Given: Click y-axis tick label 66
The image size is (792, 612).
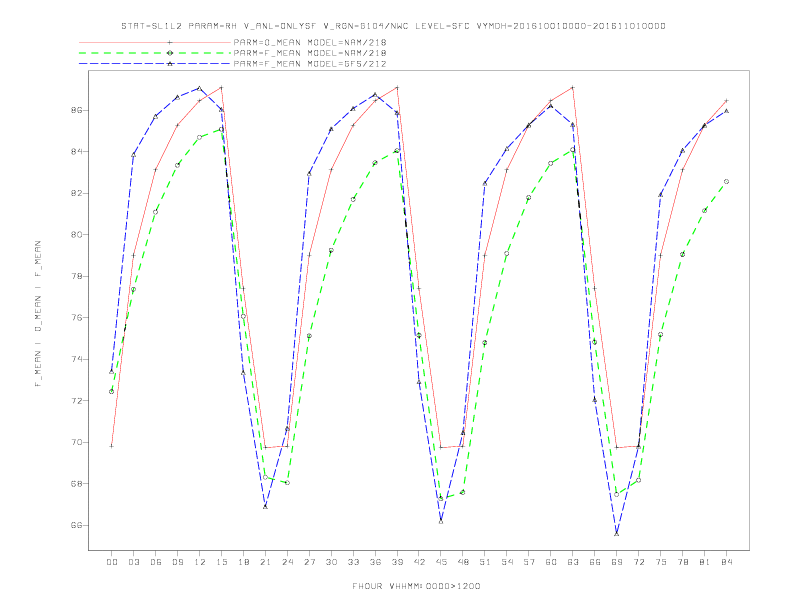Looking at the screenshot, I should 76,525.
